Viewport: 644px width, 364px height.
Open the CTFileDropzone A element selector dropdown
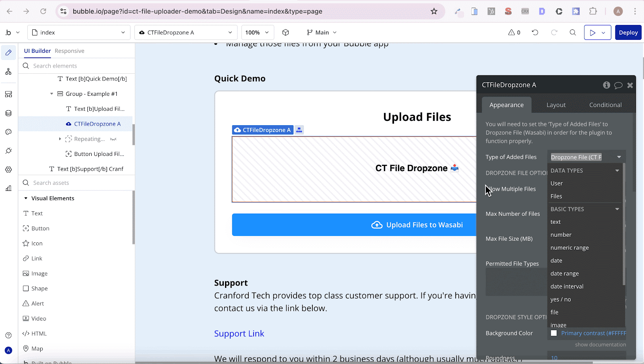[186, 33]
